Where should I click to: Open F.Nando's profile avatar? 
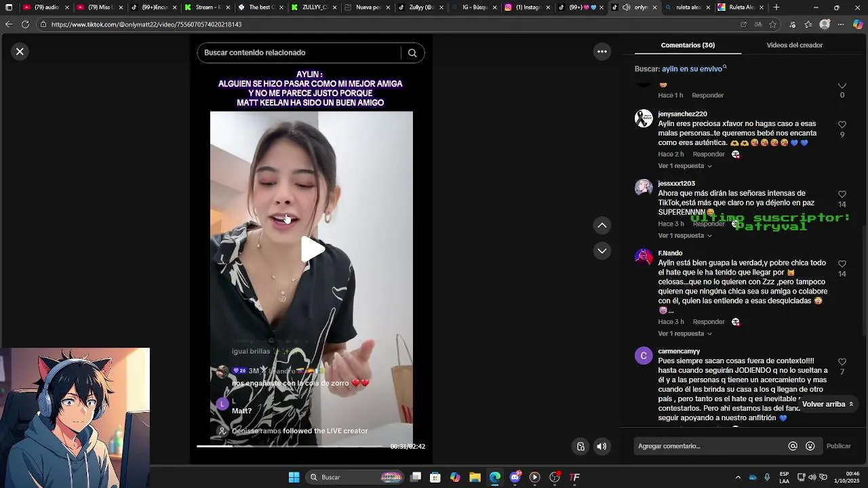tap(644, 258)
